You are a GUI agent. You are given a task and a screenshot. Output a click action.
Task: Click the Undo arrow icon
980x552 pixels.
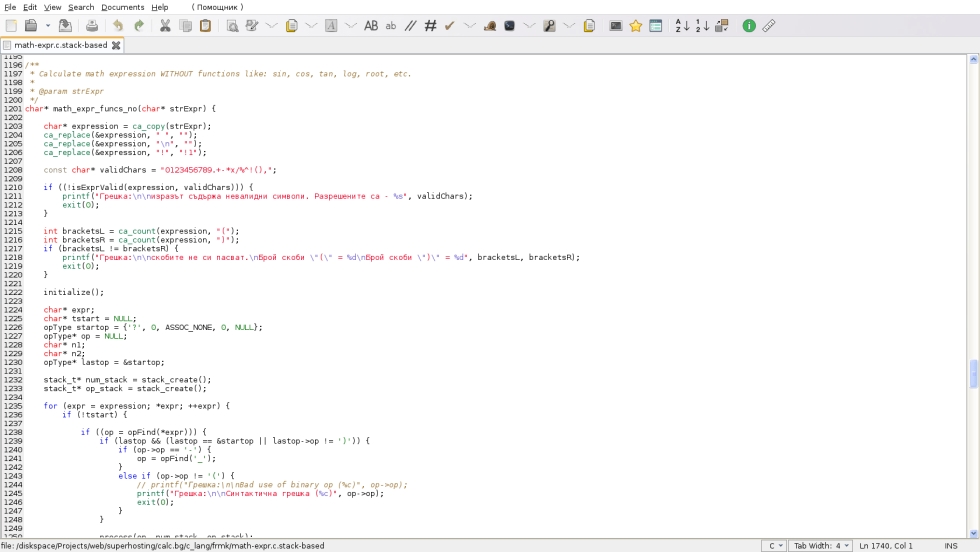pyautogui.click(x=118, y=26)
